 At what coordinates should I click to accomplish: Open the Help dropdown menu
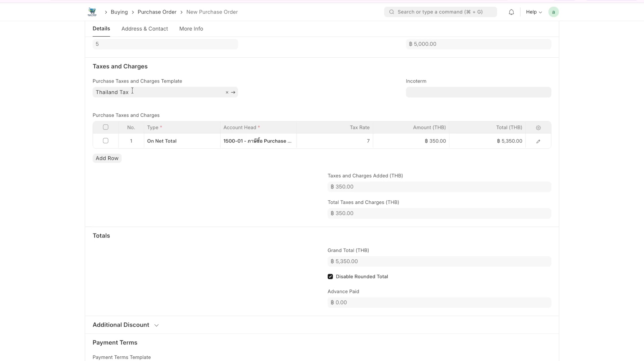coord(534,12)
